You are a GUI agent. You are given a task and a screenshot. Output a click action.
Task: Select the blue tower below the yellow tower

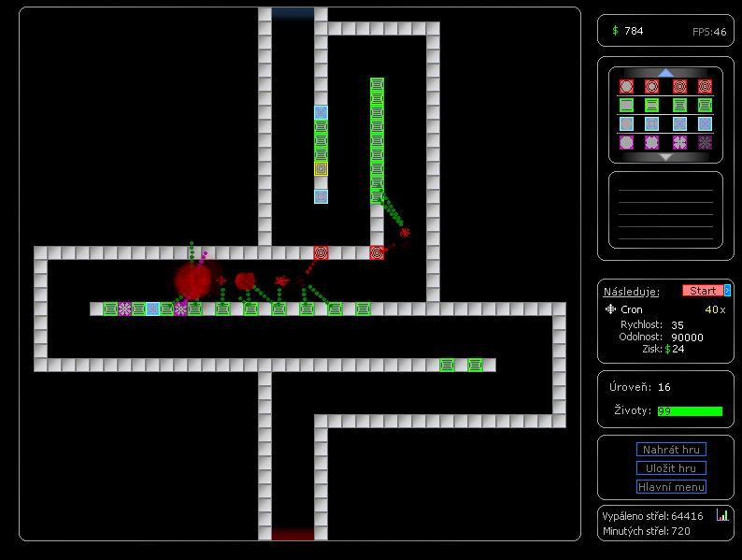(321, 196)
